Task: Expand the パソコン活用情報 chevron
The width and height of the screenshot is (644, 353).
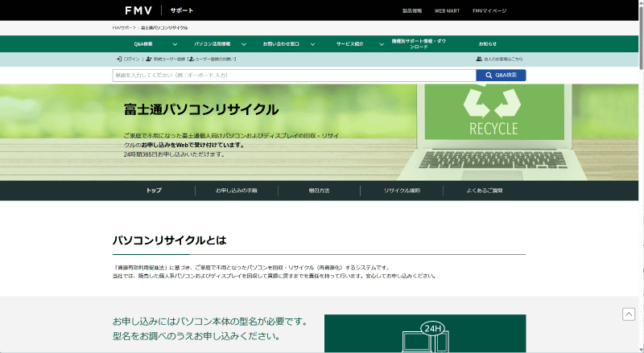Action: (x=244, y=44)
